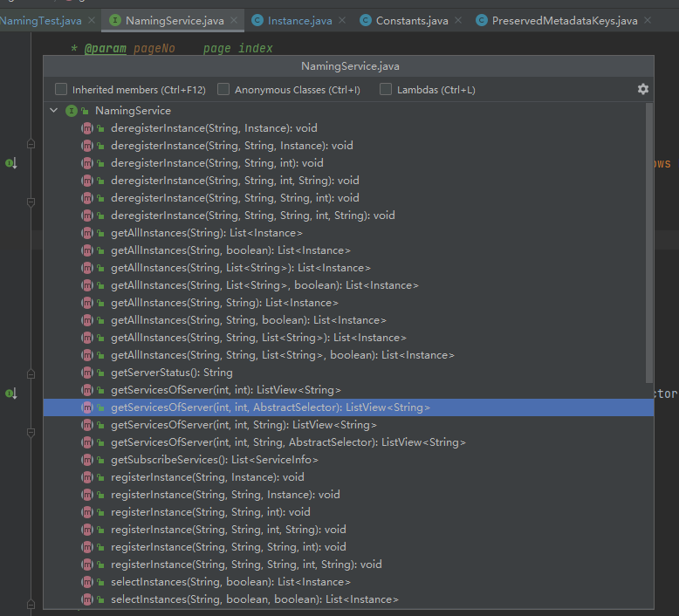The width and height of the screenshot is (679, 616).
Task: Click the NamingService interface icon in tree
Action: (72, 111)
